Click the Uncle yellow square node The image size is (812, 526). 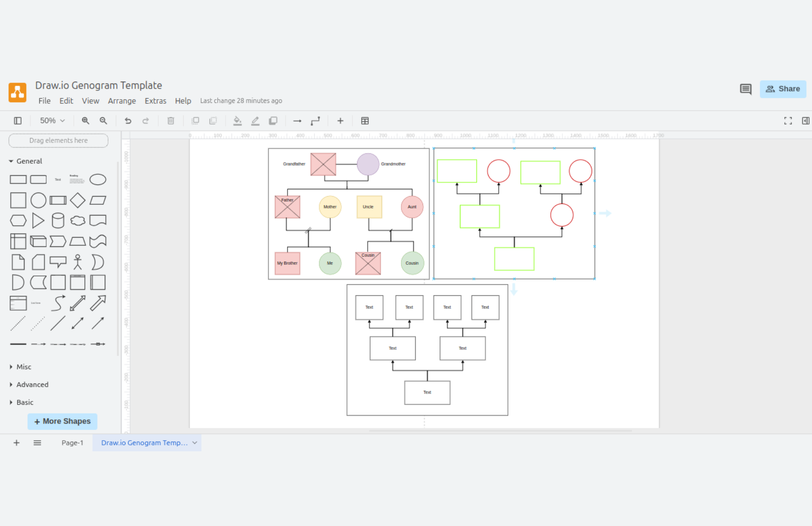[x=369, y=207]
